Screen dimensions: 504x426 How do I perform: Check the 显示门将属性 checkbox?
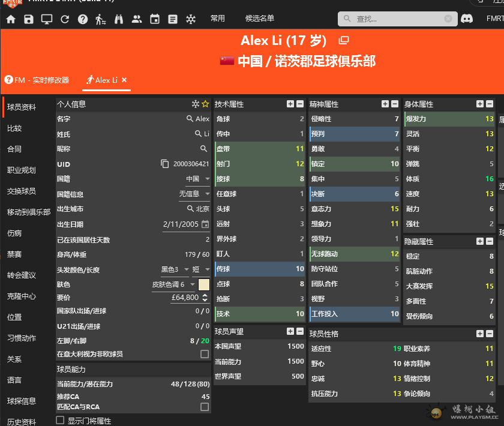(60, 421)
